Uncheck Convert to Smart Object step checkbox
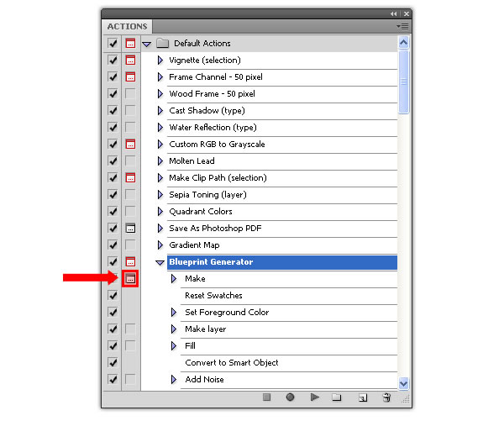 (113, 362)
